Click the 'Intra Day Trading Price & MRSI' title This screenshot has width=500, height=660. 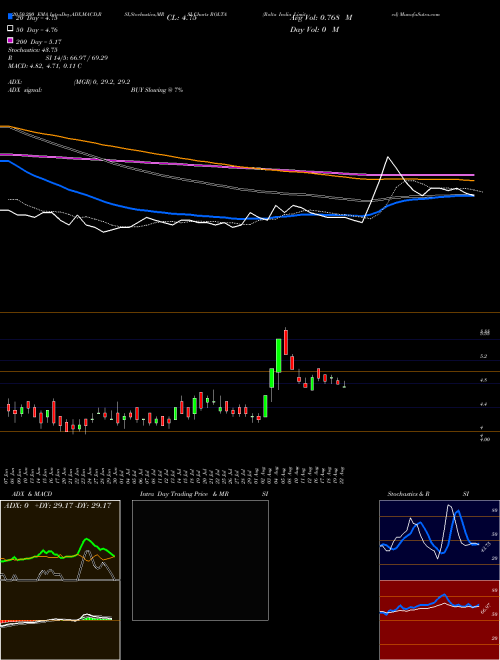click(x=204, y=494)
